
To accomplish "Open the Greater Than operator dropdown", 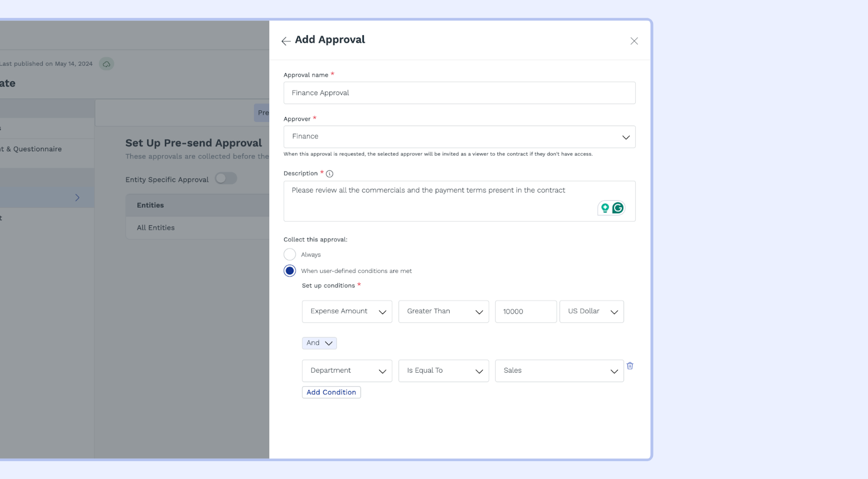I will click(443, 311).
